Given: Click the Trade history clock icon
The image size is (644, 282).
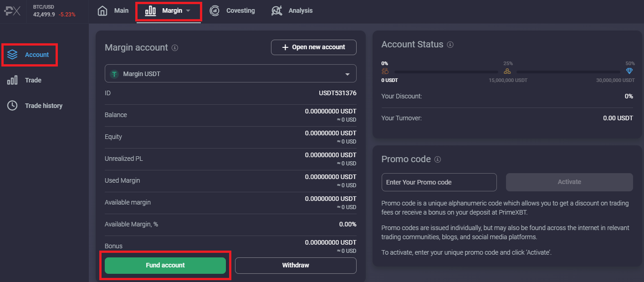Looking at the screenshot, I should click(x=12, y=106).
